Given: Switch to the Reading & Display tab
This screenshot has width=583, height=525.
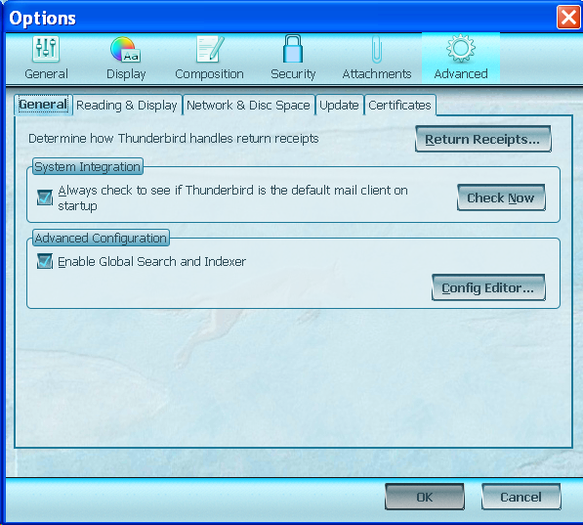Looking at the screenshot, I should click(x=127, y=105).
